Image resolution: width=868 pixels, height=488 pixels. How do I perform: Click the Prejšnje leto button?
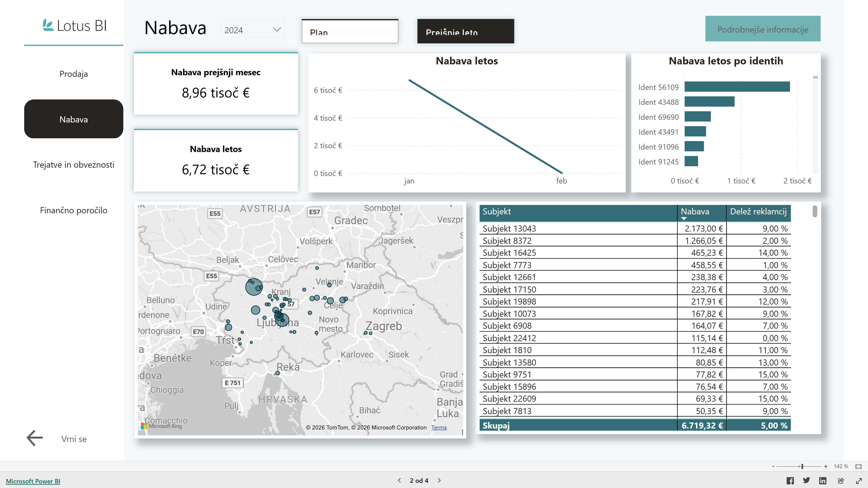465,31
